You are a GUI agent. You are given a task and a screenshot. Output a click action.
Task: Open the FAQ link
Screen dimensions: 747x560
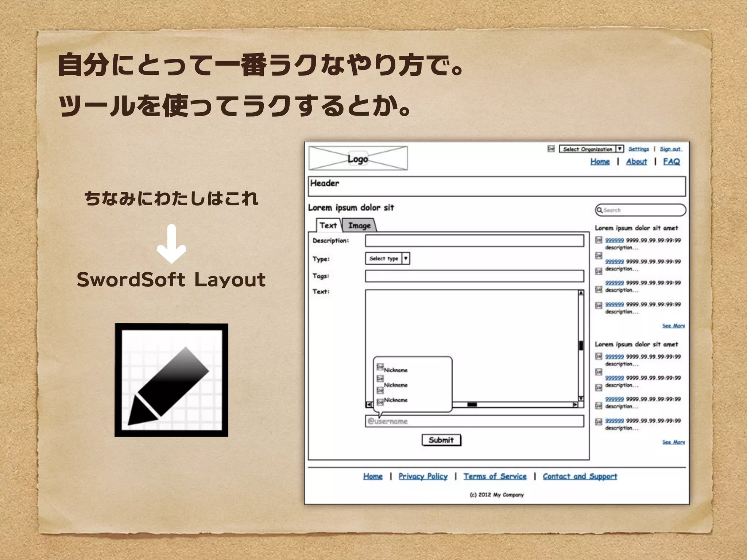pos(671,162)
